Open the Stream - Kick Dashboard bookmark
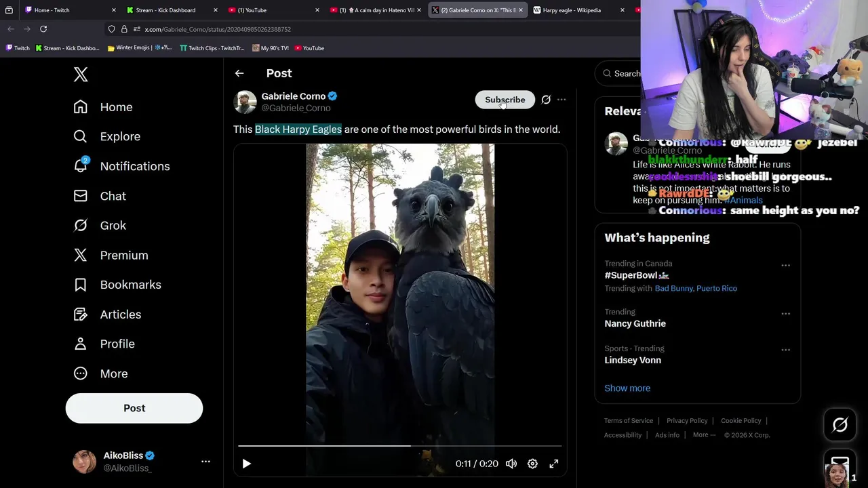This screenshot has height=488, width=868. point(67,48)
